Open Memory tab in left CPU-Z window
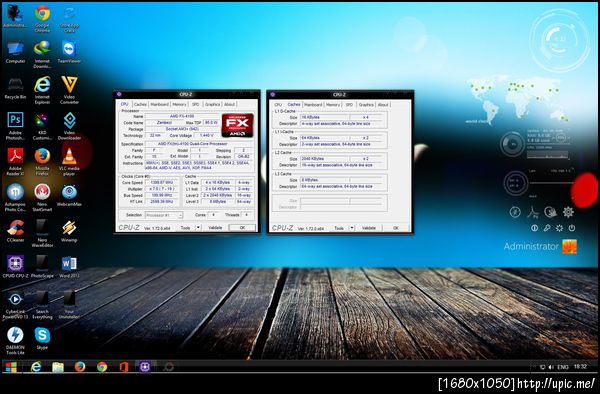Screen dimensions: 600x394 click(x=179, y=104)
